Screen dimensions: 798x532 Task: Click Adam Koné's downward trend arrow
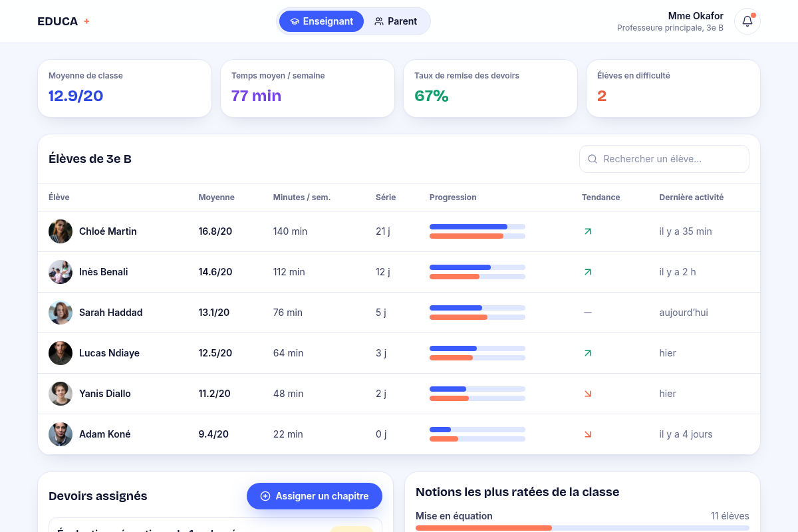tap(588, 434)
